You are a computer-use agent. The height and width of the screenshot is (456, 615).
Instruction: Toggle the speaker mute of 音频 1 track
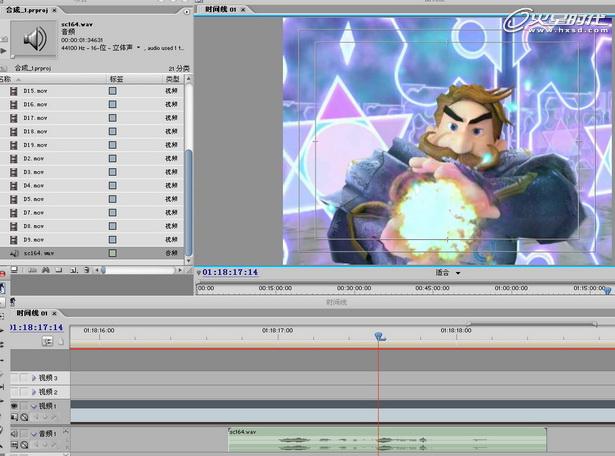14,434
